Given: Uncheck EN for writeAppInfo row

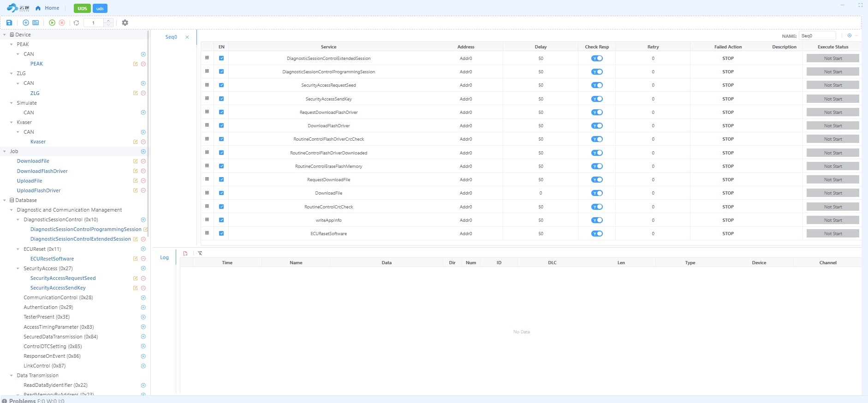Looking at the screenshot, I should pyautogui.click(x=221, y=220).
